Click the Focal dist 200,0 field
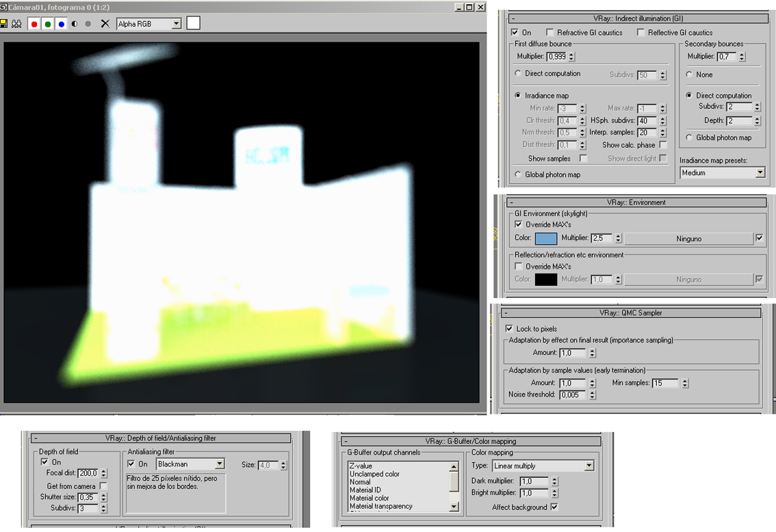776x532 pixels. click(x=88, y=473)
